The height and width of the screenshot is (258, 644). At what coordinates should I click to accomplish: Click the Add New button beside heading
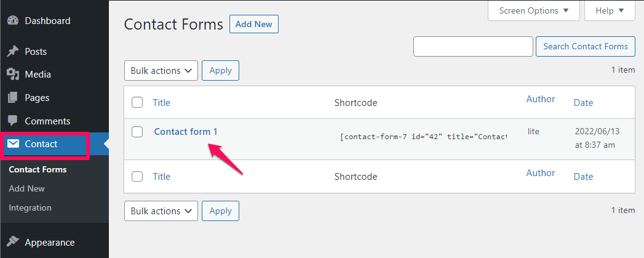pos(254,24)
